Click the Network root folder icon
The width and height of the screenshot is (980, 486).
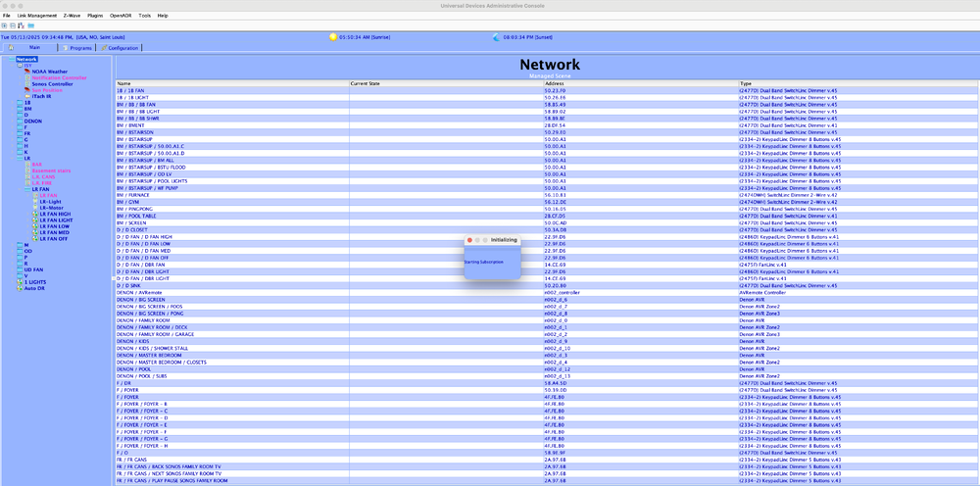(12, 60)
